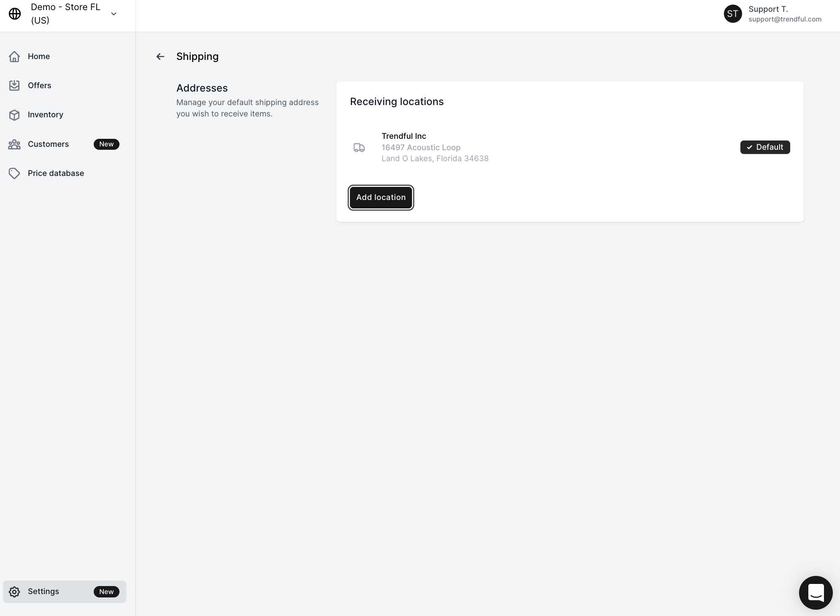Click the Offers inbox icon
Image resolution: width=840 pixels, height=616 pixels.
pos(14,86)
